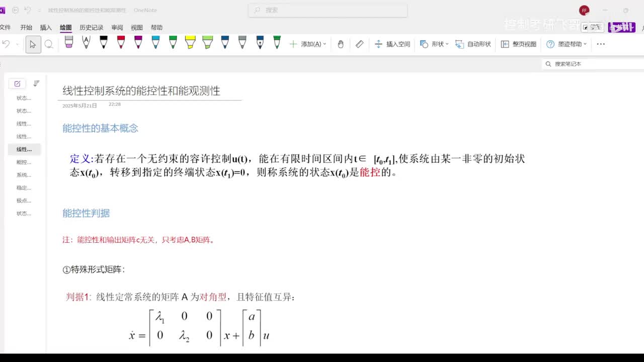Image resolution: width=644 pixels, height=362 pixels.
Task: Click the page title 线性控制系统的能控性和能观测性
Action: coord(141,91)
